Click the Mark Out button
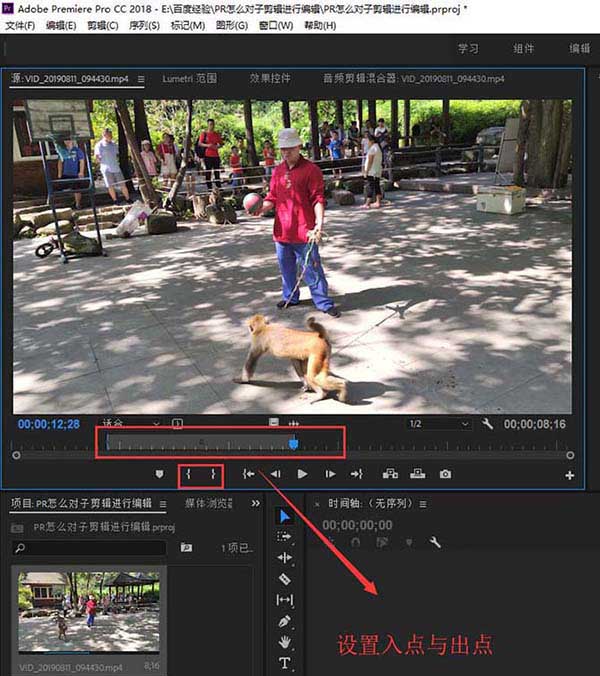Viewport: 600px width, 676px height. click(x=212, y=474)
